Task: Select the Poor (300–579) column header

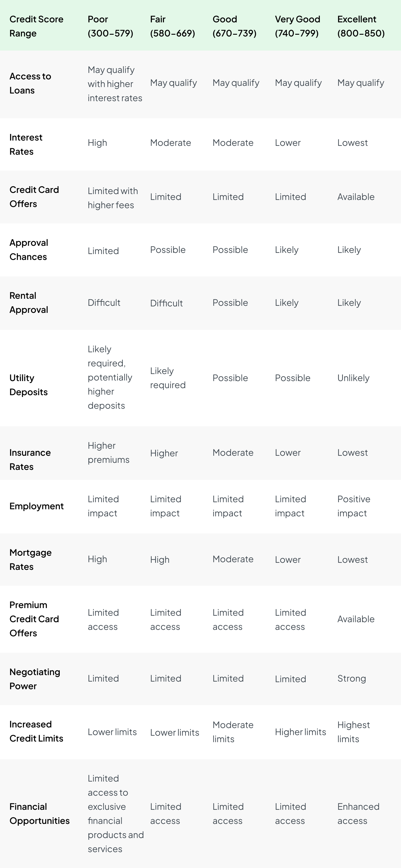Action: [x=110, y=26]
